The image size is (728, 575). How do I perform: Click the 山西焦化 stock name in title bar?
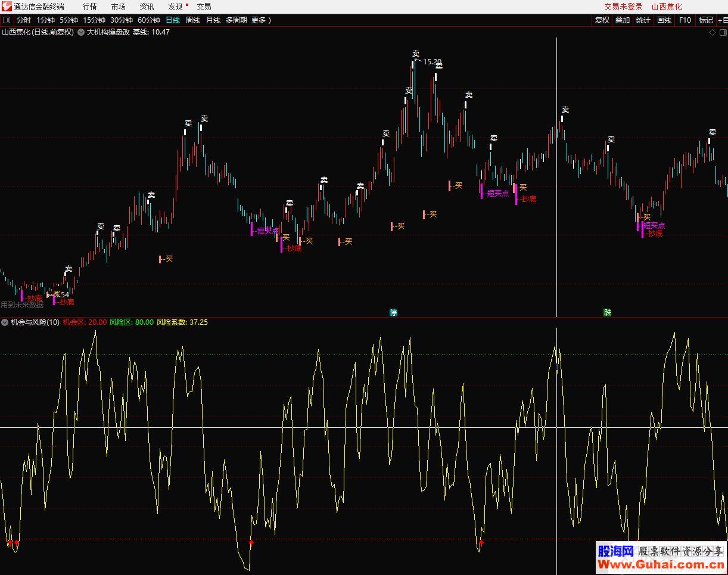coord(667,7)
